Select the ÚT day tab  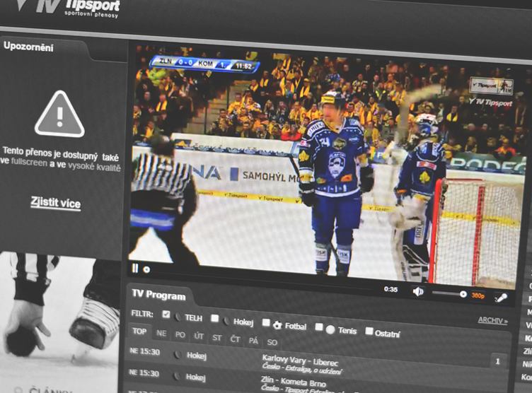(x=199, y=336)
